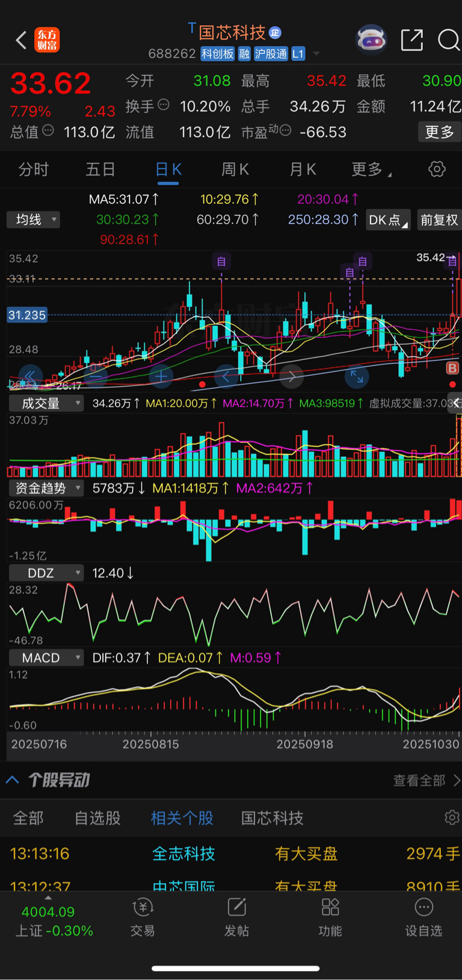
Task: Select the 自选股 filter tab
Action: [x=97, y=817]
